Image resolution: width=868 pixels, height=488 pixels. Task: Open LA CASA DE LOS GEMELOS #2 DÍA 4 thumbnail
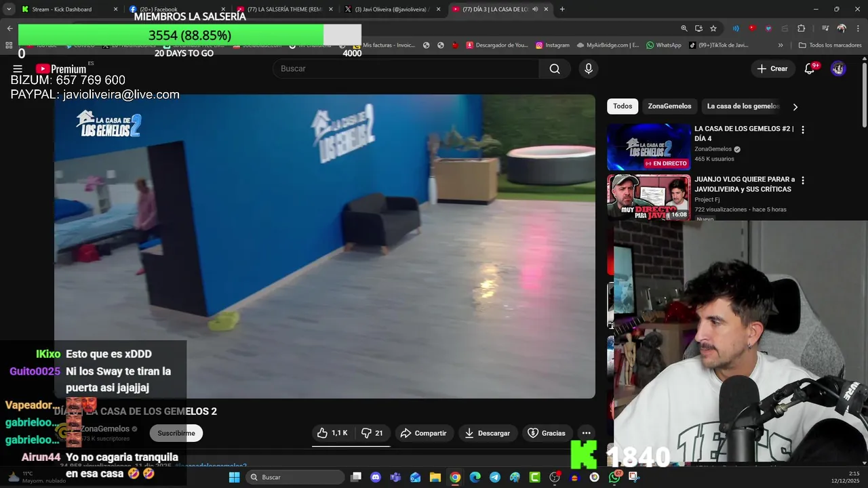(x=649, y=146)
